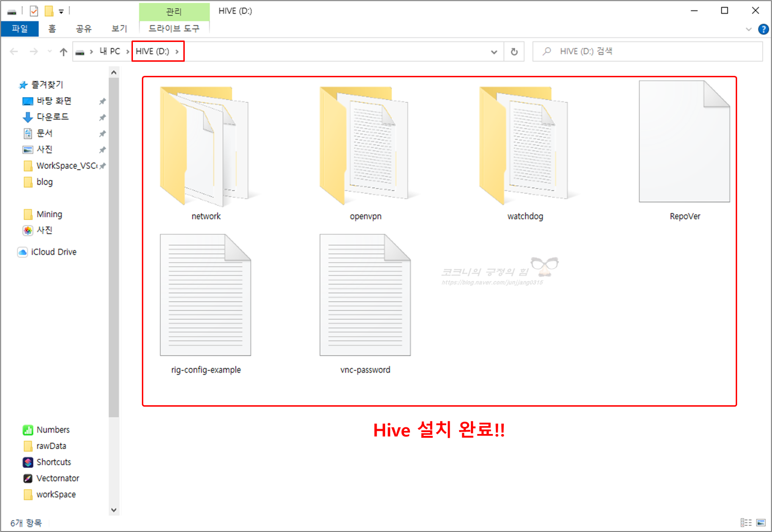Open the 파일 menu tab

(x=20, y=28)
